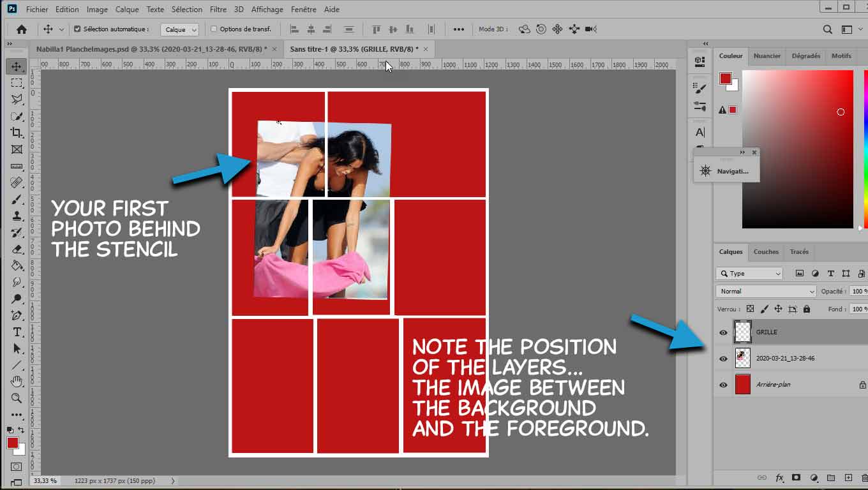Open the Calque menu

[127, 10]
